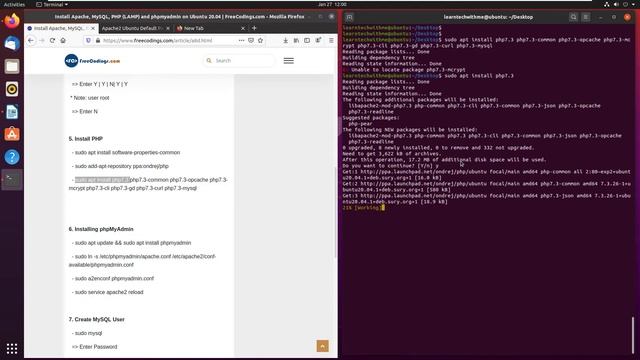Click '6. Installing phpMyAdmin' heading

point(101,229)
